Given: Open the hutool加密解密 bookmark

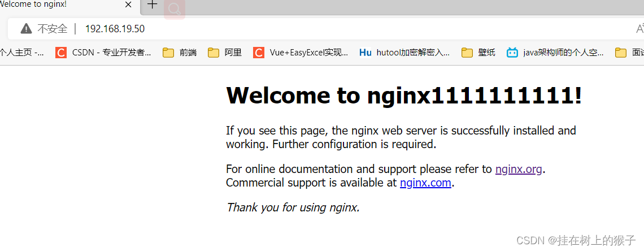Looking at the screenshot, I should click(x=404, y=53).
